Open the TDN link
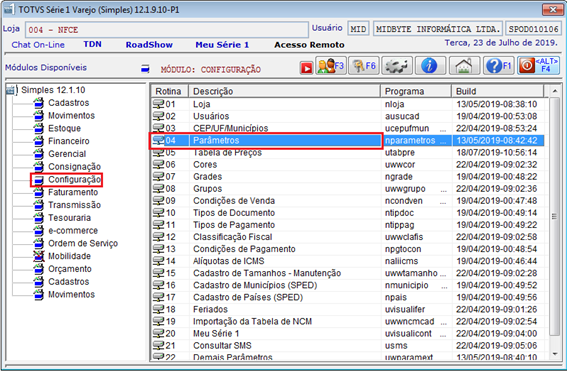The image size is (567, 372). pyautogui.click(x=93, y=44)
